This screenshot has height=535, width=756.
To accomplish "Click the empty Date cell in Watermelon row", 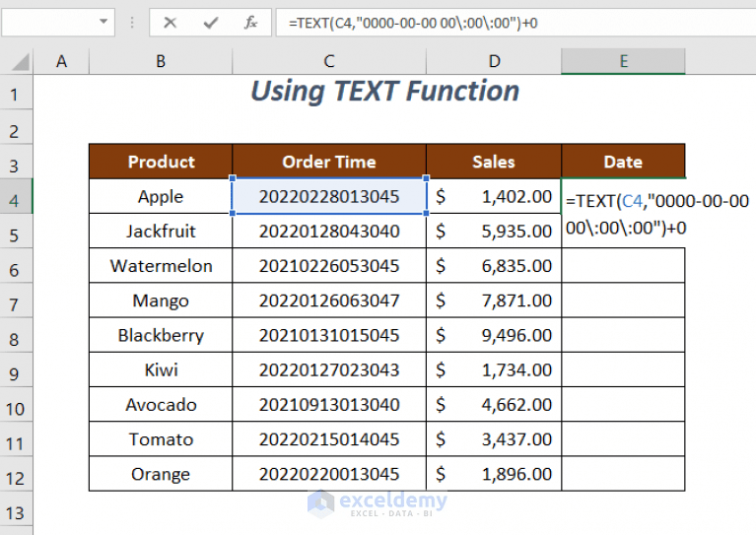I will coord(623,266).
